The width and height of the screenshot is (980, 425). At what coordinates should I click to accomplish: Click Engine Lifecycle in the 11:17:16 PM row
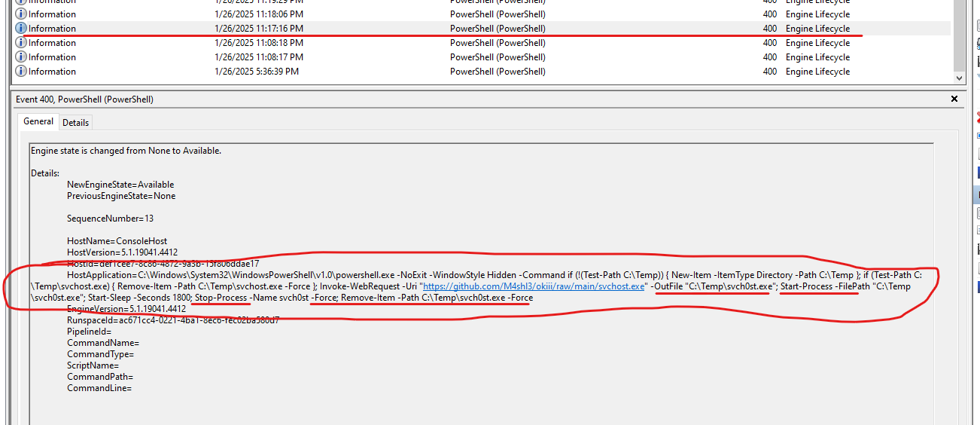[x=817, y=29]
